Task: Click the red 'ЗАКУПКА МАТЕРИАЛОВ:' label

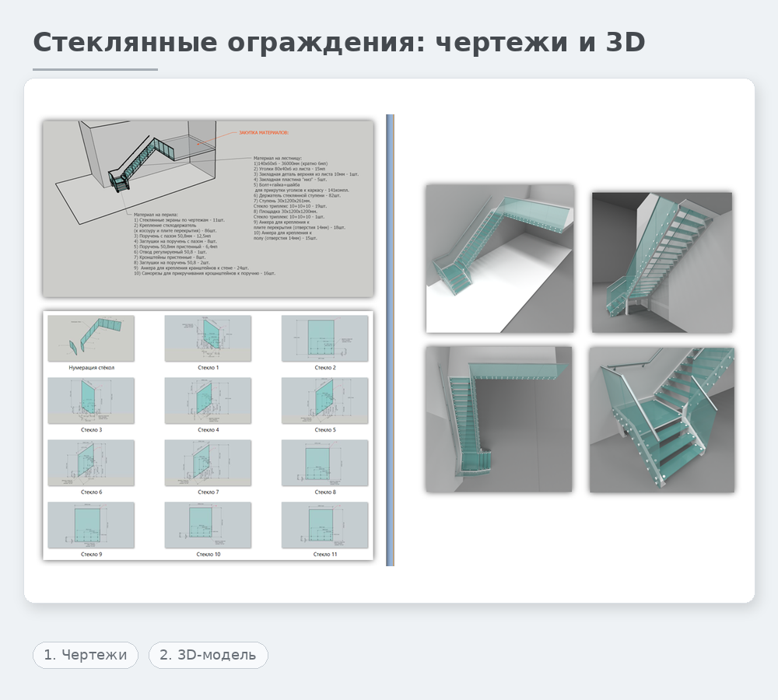Action: point(264,133)
